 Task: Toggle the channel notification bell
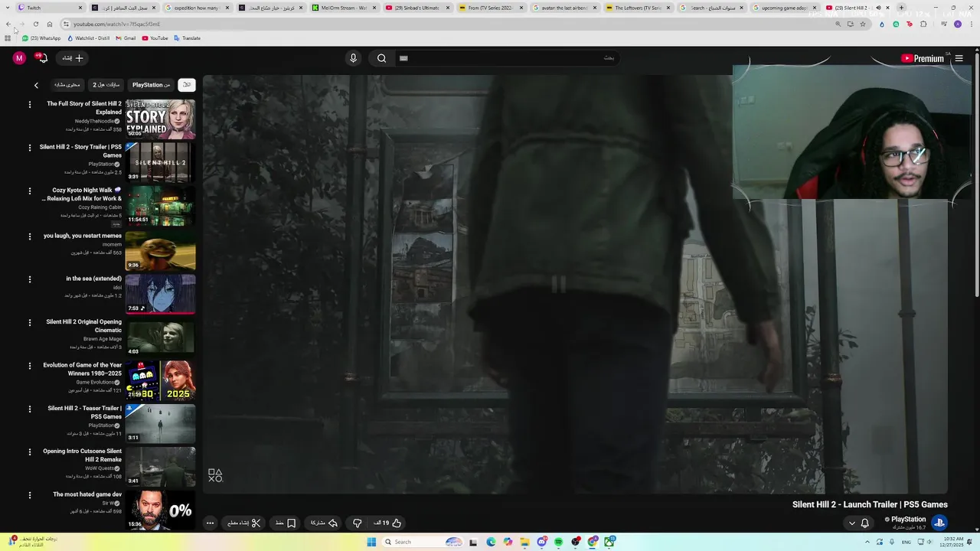(865, 523)
